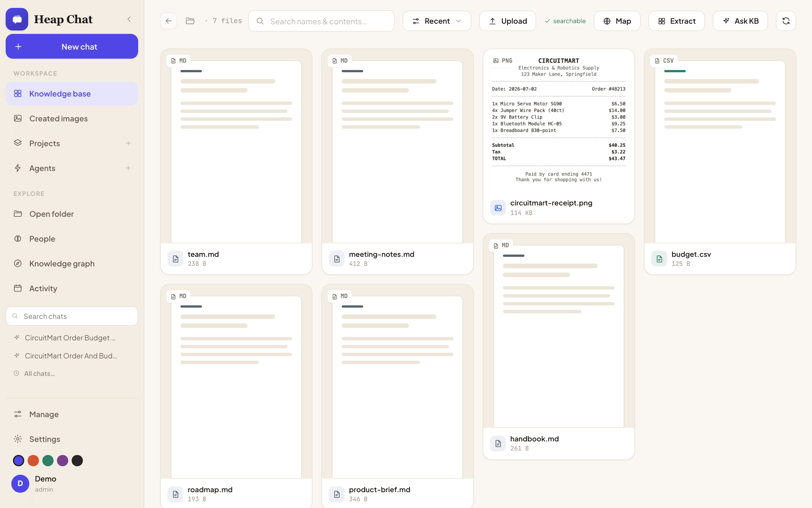Click the budget.csv file icon
Viewport: 812px width, 508px height.
point(659,259)
